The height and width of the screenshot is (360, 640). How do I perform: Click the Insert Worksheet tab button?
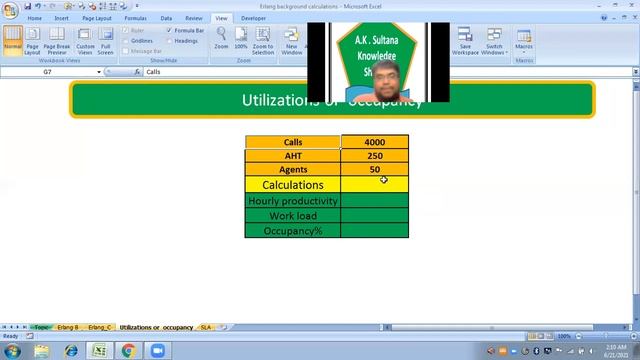[x=223, y=327]
